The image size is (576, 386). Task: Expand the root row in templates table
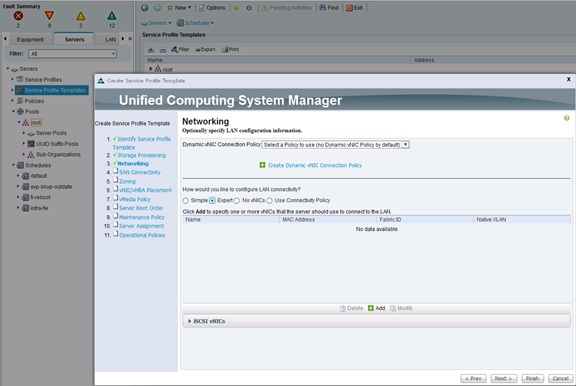(x=151, y=69)
